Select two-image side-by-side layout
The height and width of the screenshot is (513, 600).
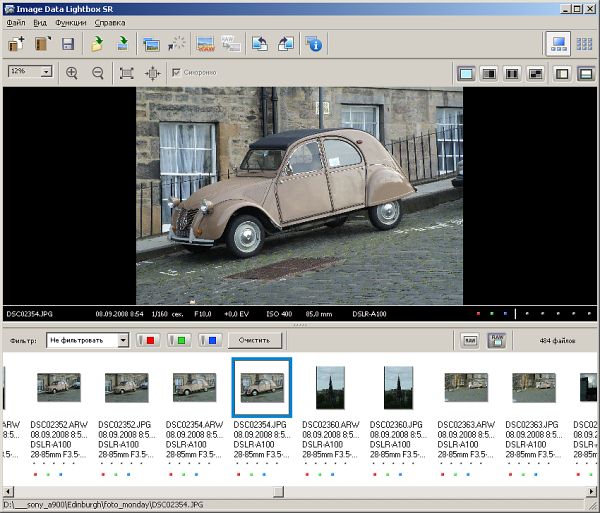point(489,73)
